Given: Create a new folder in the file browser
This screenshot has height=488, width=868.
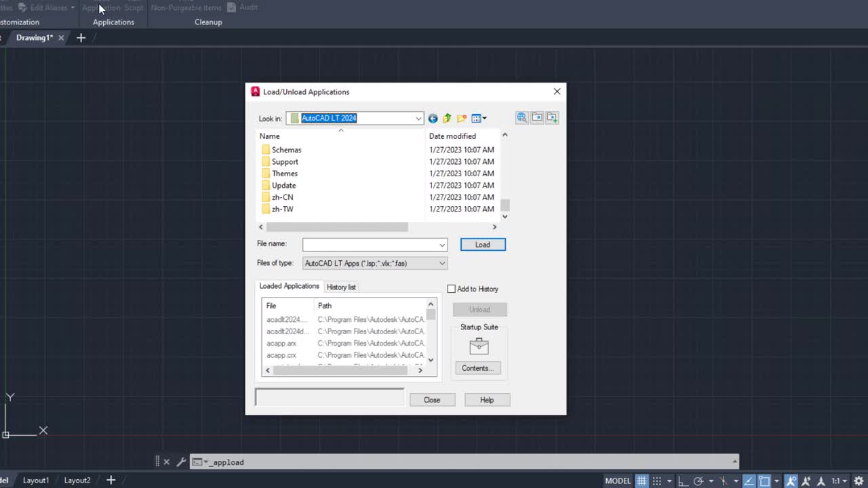Looking at the screenshot, I should pos(462,119).
